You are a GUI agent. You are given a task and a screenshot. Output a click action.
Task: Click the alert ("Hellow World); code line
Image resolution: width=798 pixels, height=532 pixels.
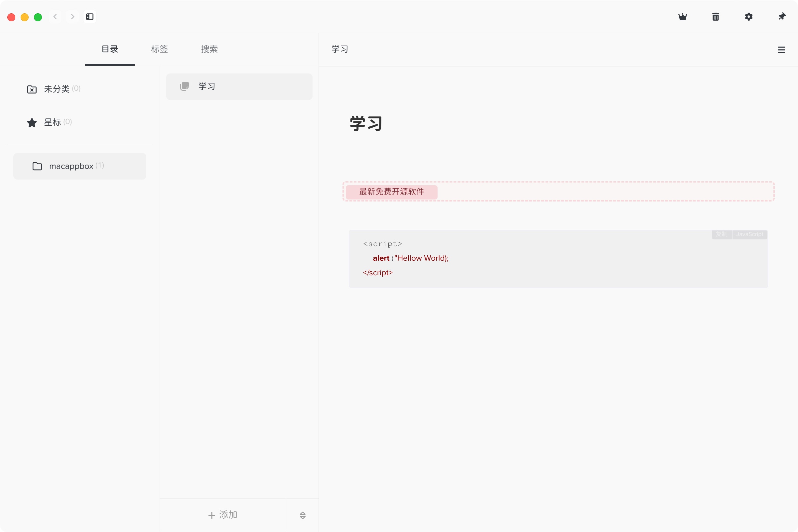click(x=411, y=258)
